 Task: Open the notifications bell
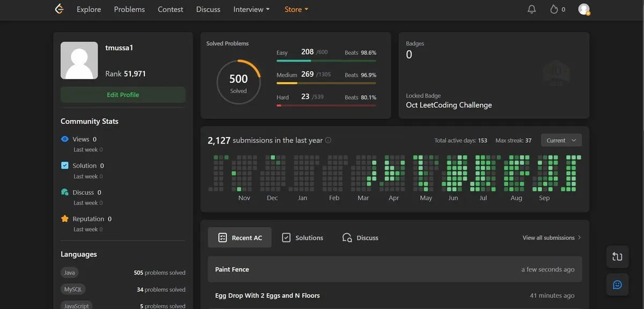pyautogui.click(x=532, y=9)
